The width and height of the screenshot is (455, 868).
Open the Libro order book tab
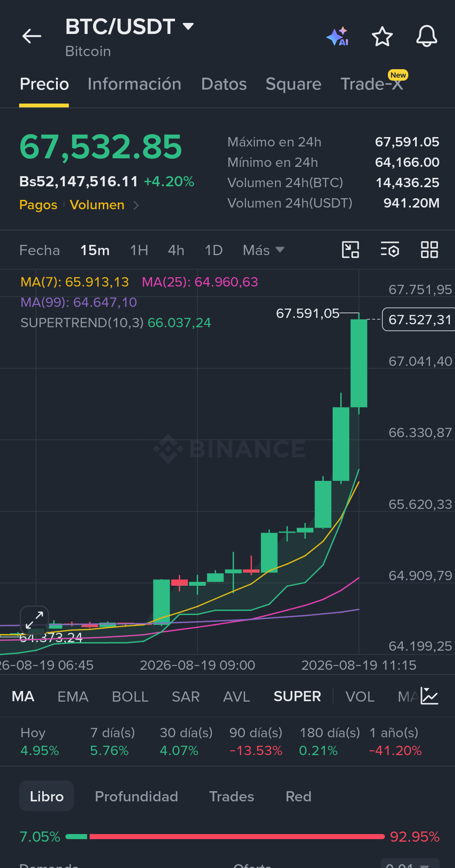pos(47,796)
